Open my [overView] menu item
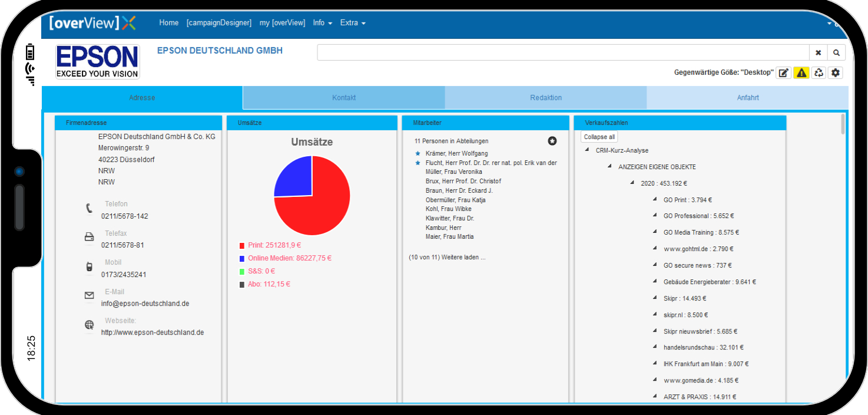The width and height of the screenshot is (868, 415). pyautogui.click(x=283, y=23)
